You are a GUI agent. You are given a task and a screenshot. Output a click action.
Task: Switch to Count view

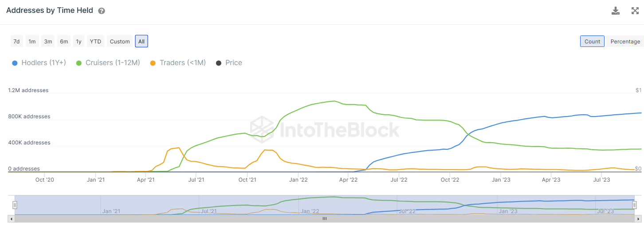coord(592,41)
